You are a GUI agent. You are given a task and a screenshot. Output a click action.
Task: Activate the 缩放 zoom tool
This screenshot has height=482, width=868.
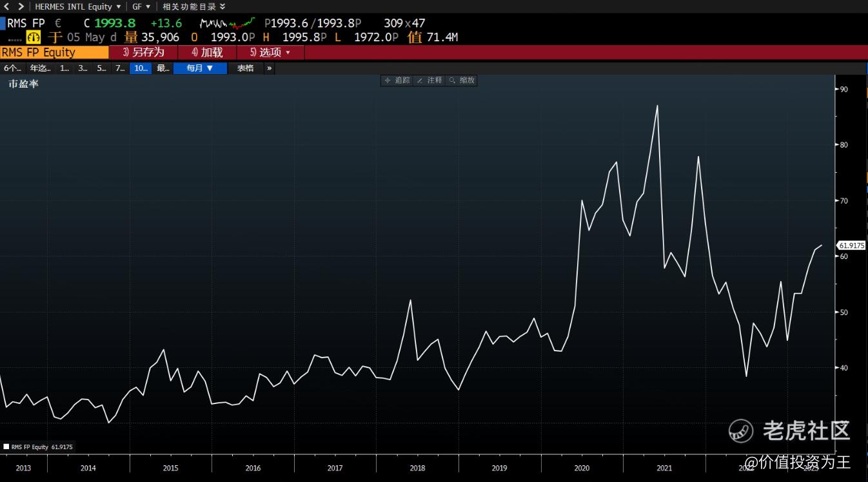(462, 81)
